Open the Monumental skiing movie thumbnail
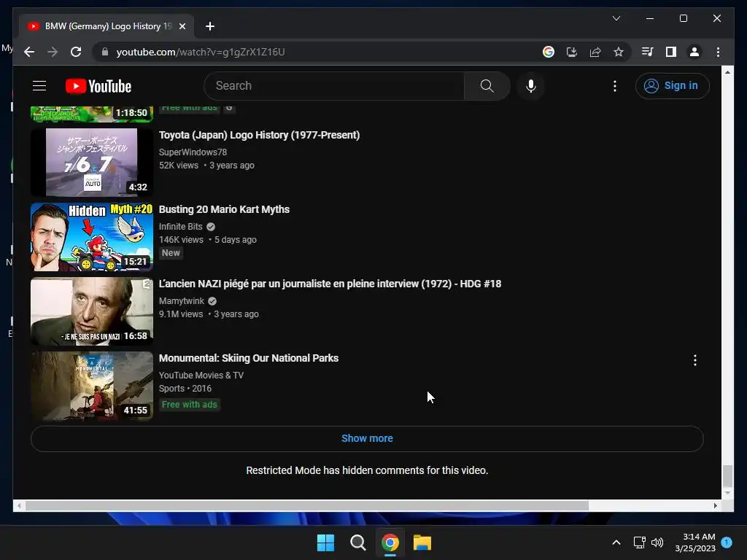Viewport: 747px width, 560px height. click(x=92, y=386)
